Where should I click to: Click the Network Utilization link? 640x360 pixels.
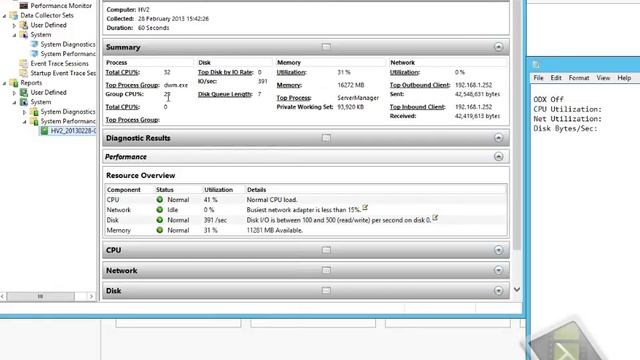pyautogui.click(x=404, y=72)
